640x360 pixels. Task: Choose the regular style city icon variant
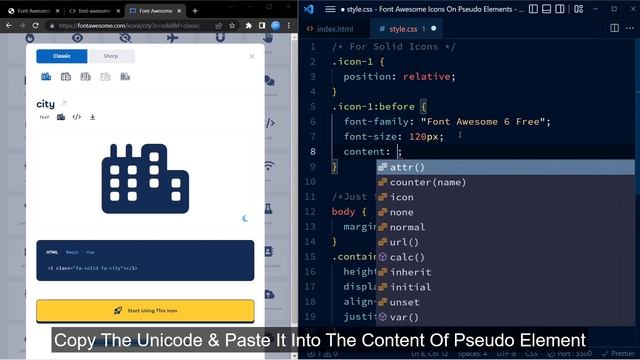[66, 76]
